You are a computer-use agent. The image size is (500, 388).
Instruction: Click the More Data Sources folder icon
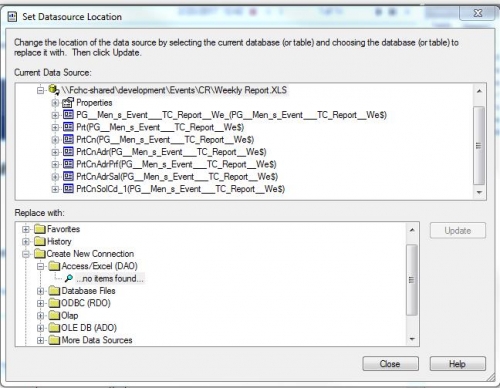pyautogui.click(x=54, y=340)
